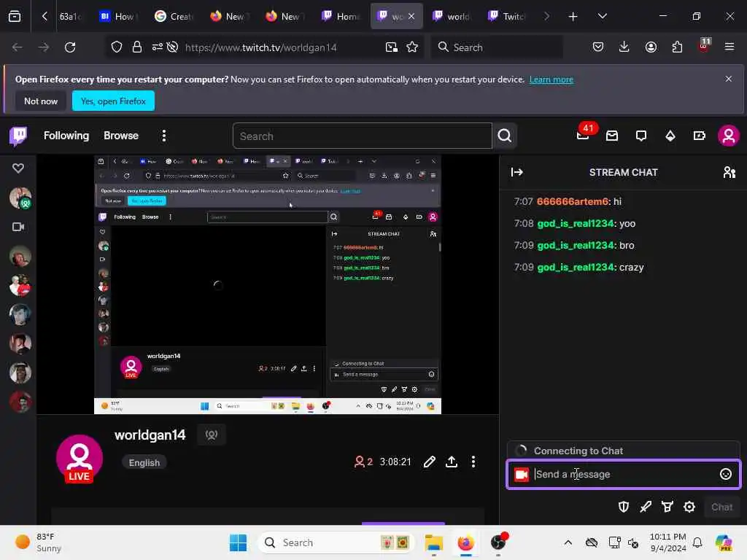Image resolution: width=747 pixels, height=560 pixels.
Task: Click the Twitch search input field
Action: 362,136
